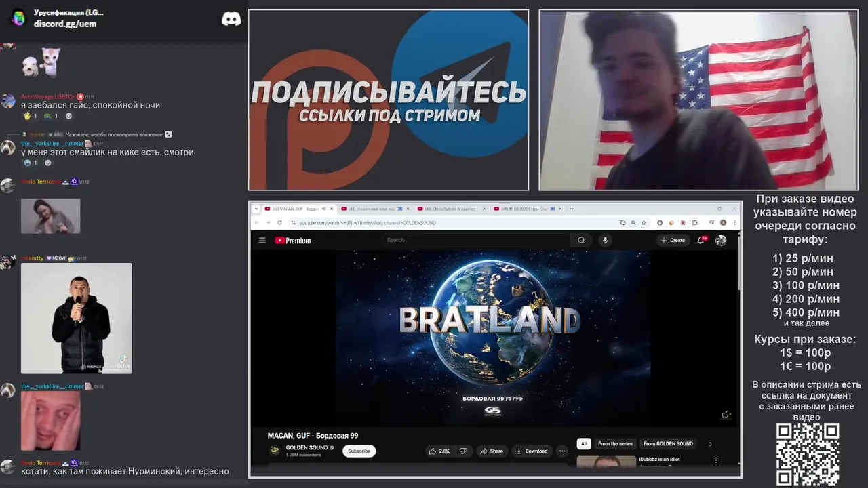Image resolution: width=868 pixels, height=488 pixels.
Task: Dislike the Бордовая 99 video
Action: [x=463, y=451]
